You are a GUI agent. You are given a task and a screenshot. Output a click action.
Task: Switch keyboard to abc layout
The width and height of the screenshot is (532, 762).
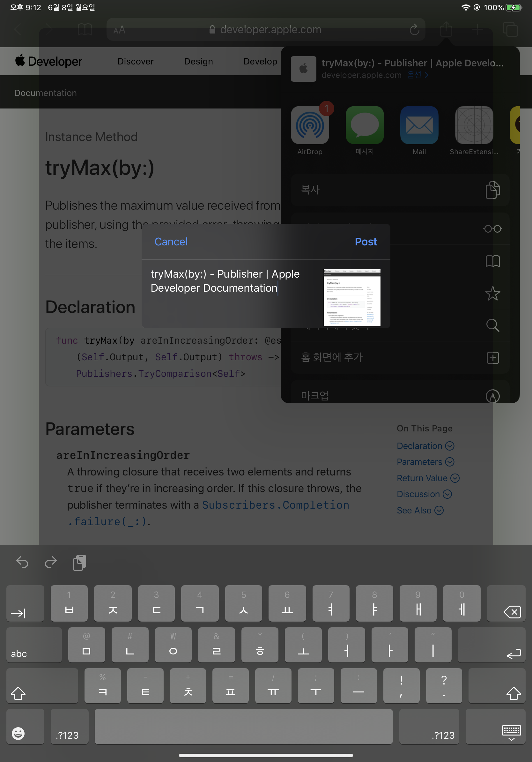coord(34,645)
